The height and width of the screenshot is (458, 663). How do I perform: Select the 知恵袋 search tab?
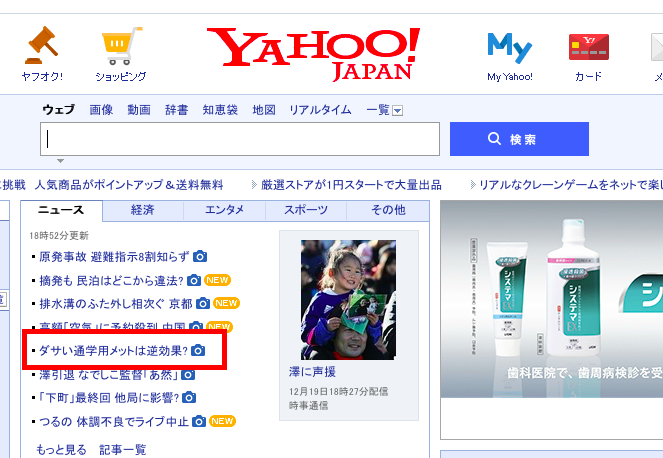[x=220, y=110]
